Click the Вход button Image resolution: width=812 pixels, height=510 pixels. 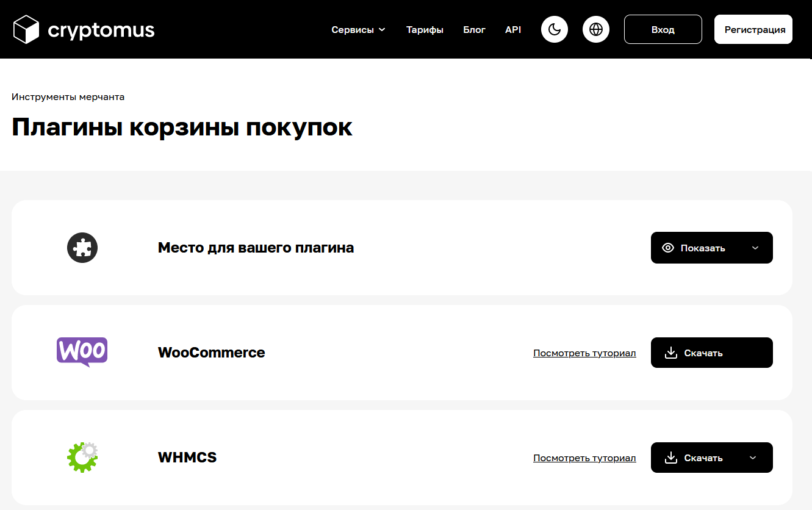(663, 29)
